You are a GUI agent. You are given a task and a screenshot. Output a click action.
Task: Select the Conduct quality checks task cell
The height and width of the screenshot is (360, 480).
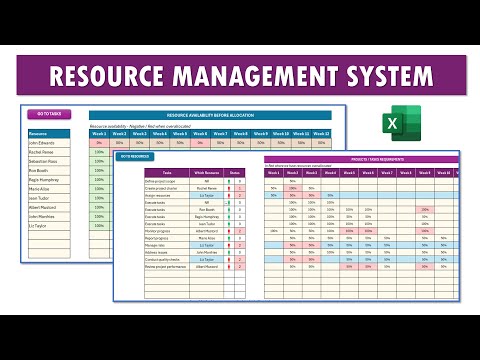(x=167, y=259)
